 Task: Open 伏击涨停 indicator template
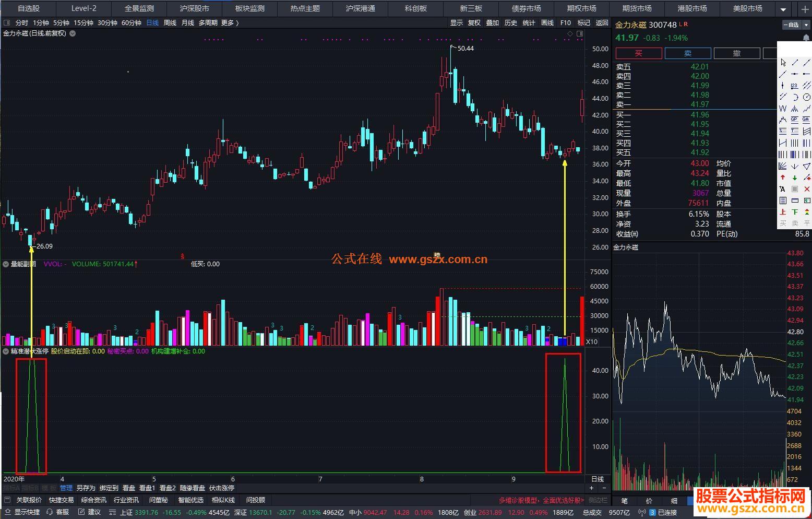tap(222, 488)
